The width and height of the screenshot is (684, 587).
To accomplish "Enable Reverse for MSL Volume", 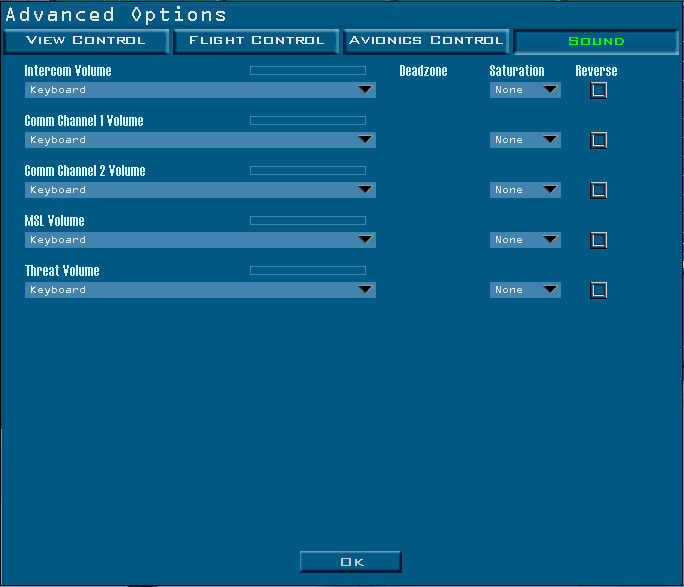I will point(598,240).
